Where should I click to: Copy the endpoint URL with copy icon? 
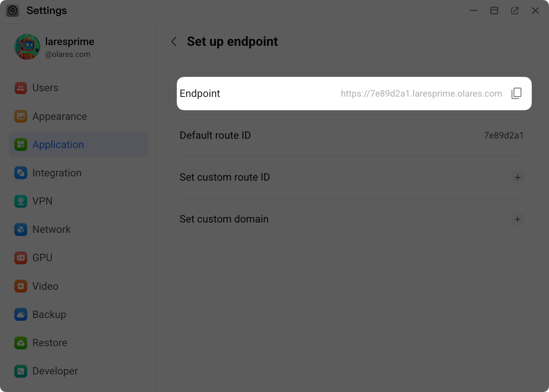click(x=516, y=93)
